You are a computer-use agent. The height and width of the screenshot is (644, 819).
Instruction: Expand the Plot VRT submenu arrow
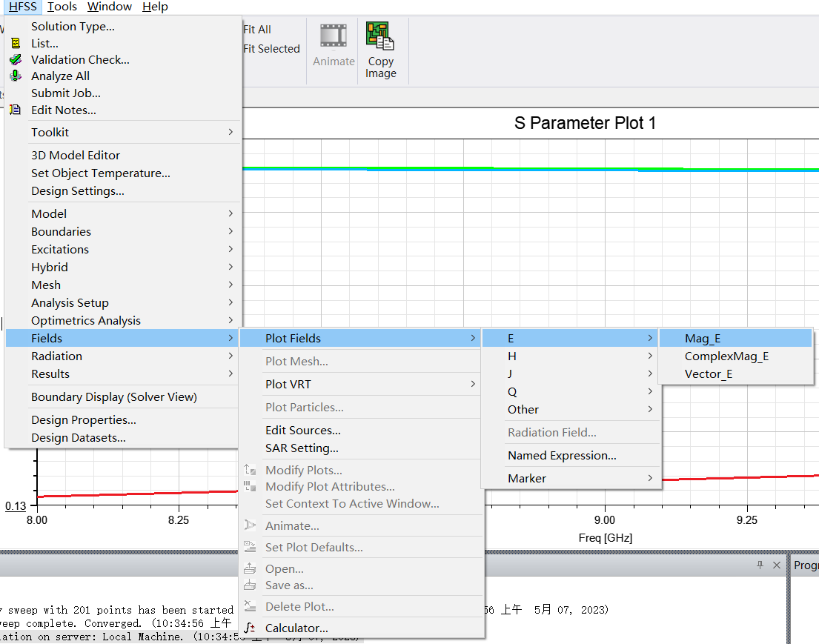tap(473, 383)
